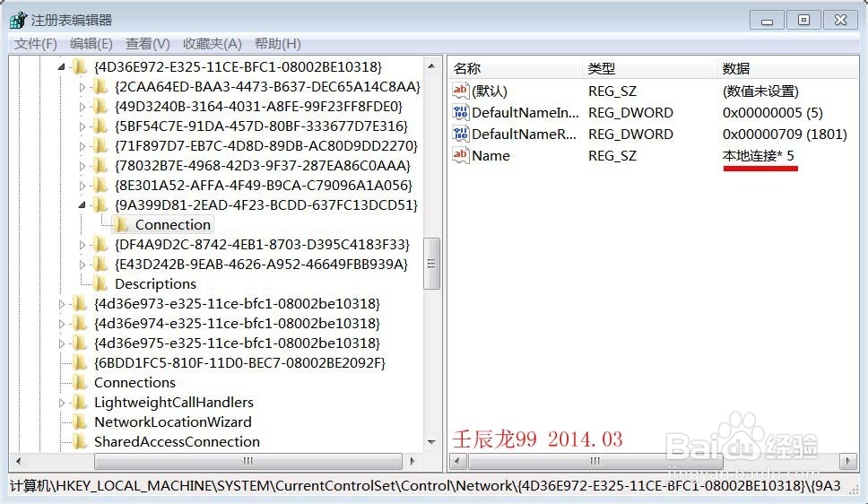Collapse the {9A399D81-2EAD-4F23-BCDD-637FC13DCD51} key
This screenshot has width=868, height=504.
[x=82, y=205]
